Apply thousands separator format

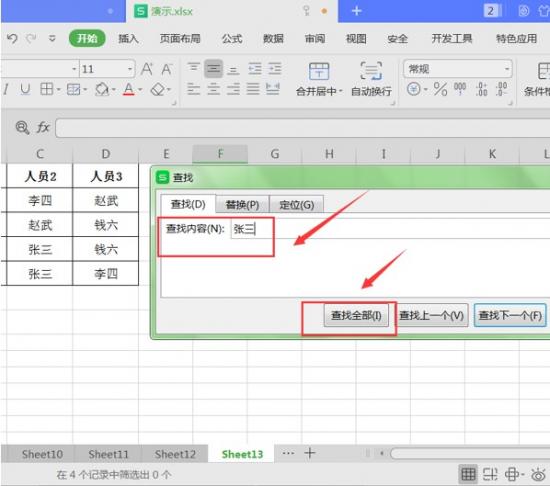(460, 89)
